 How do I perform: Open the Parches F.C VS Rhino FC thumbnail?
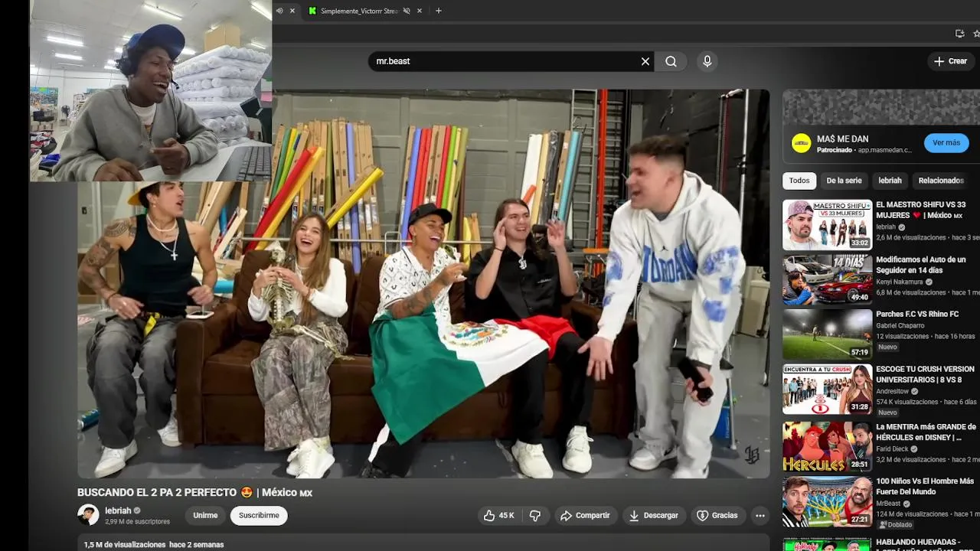pos(827,334)
